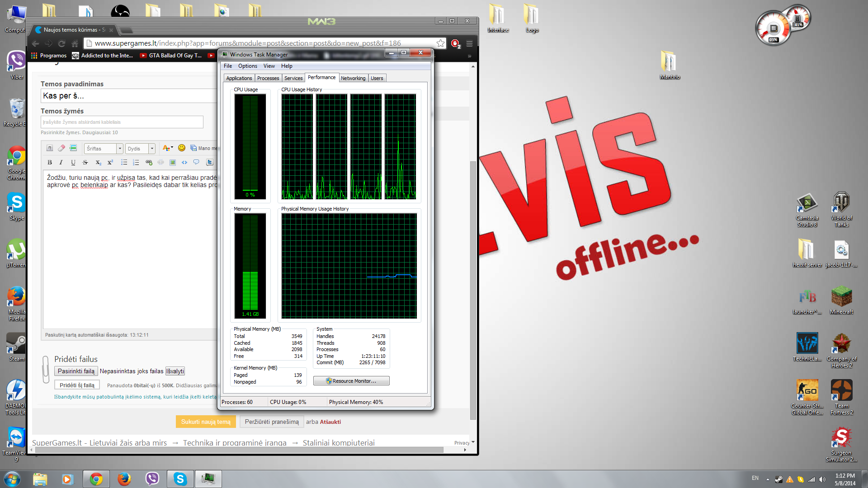Image resolution: width=868 pixels, height=488 pixels.
Task: Open Skype from the Windows taskbar
Action: [x=180, y=479]
